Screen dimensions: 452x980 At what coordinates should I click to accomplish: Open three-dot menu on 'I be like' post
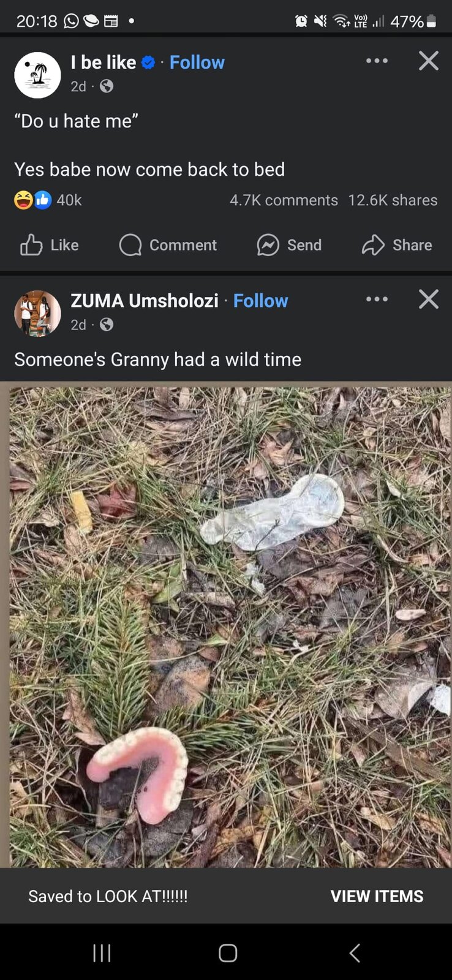377,61
